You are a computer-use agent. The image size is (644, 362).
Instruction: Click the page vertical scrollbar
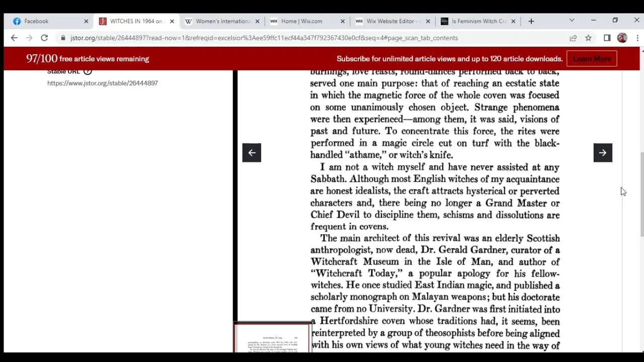point(641,194)
